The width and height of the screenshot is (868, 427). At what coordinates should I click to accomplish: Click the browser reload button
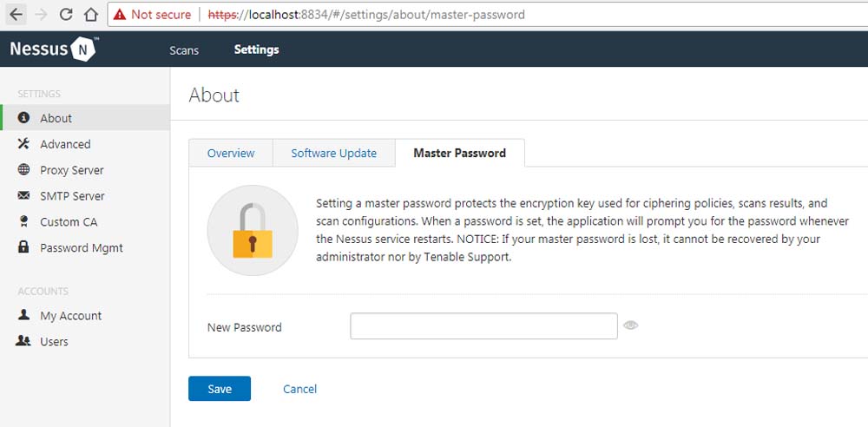click(x=66, y=15)
